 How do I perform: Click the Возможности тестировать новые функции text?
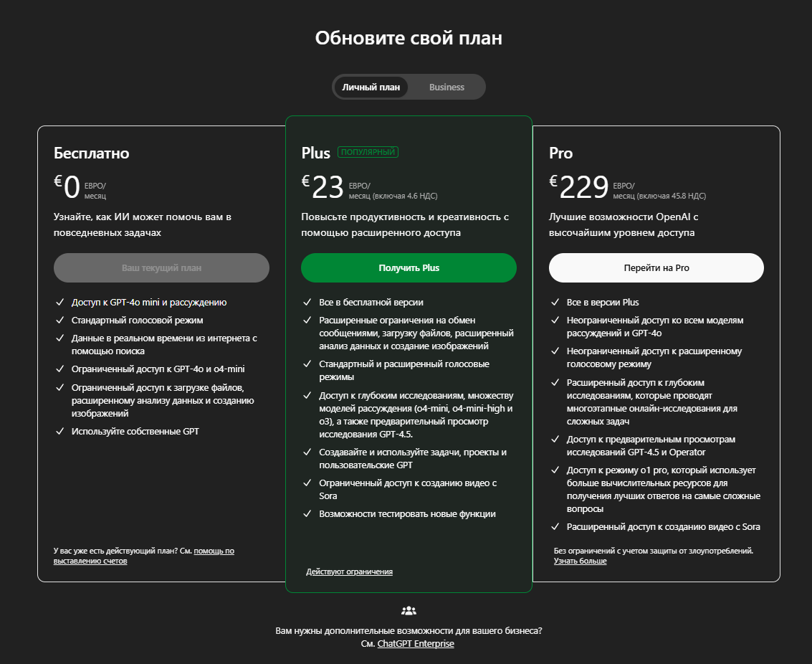(408, 514)
